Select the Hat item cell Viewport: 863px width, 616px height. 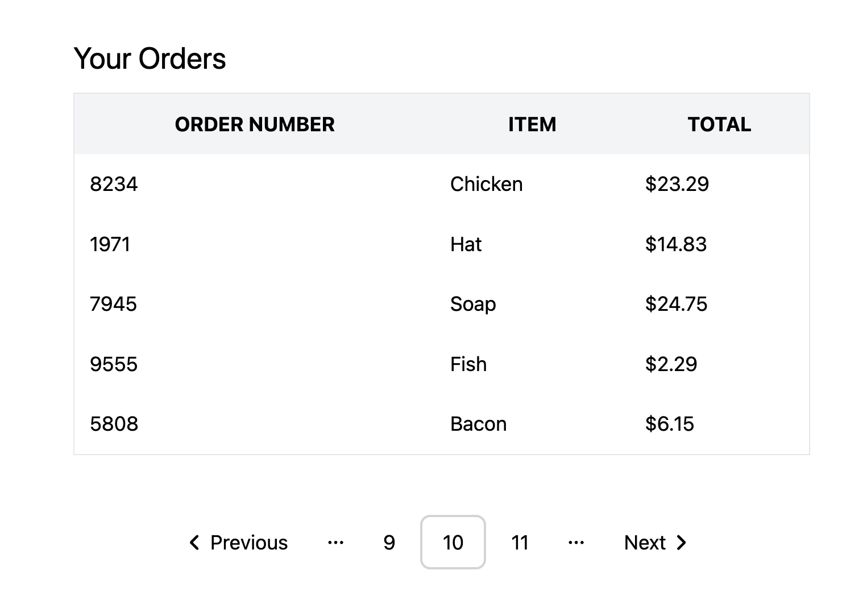[x=466, y=244]
